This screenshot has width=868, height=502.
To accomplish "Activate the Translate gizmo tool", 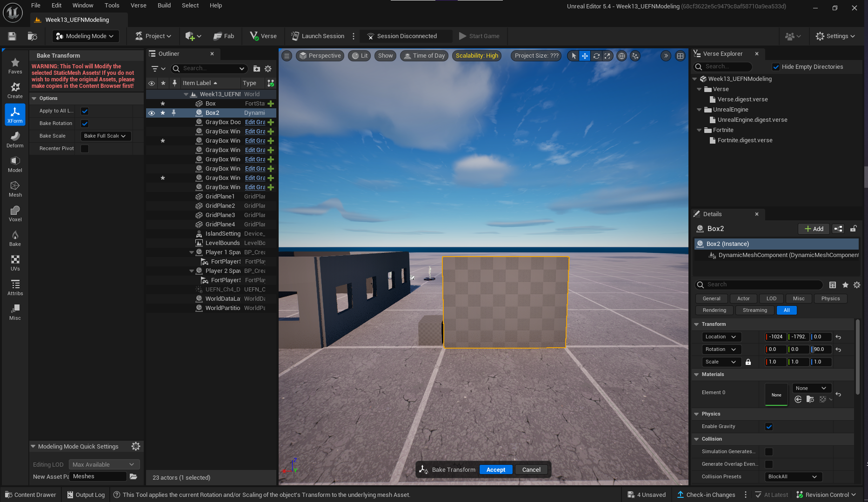I will point(585,56).
